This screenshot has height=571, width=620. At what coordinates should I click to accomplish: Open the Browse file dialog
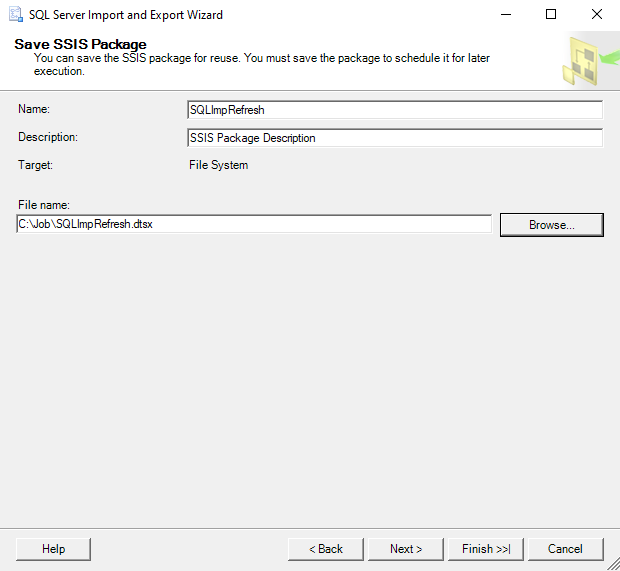pyautogui.click(x=552, y=225)
